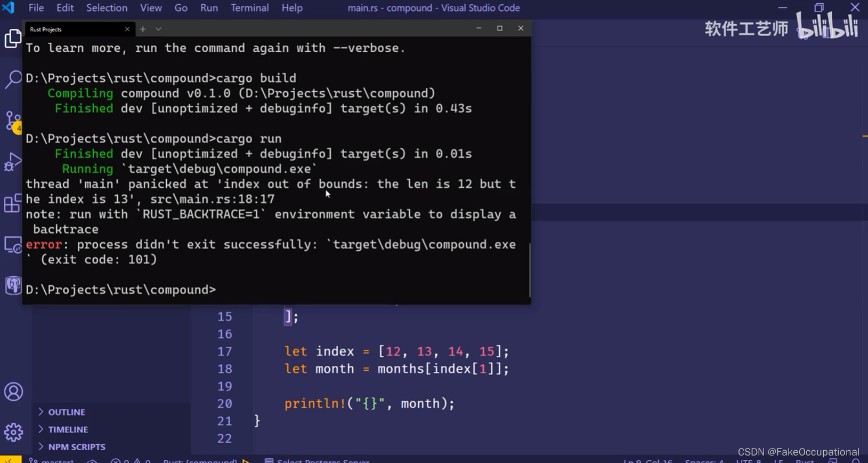Maximize the Rust Projects terminal window
Viewport: 868px width, 463px height.
pos(500,28)
